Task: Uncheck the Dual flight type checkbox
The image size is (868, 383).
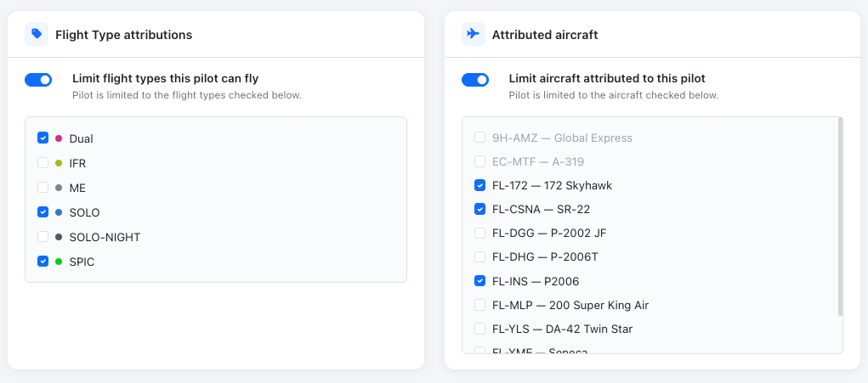Action: pos(43,138)
